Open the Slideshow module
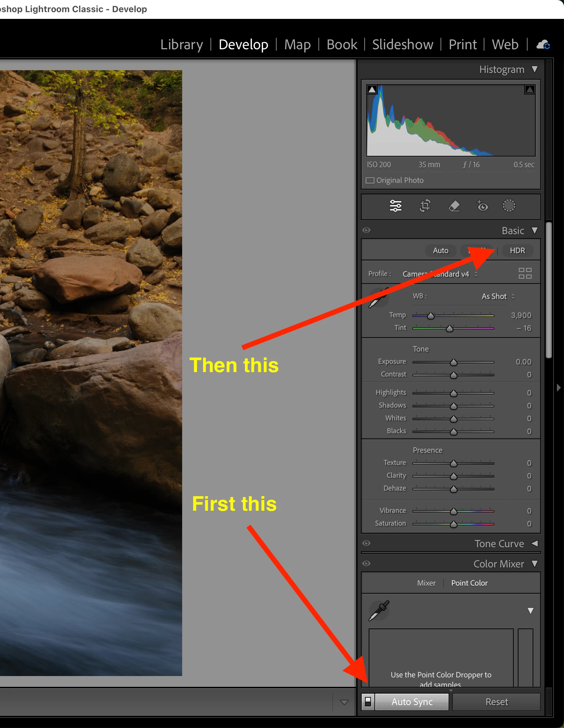Image resolution: width=564 pixels, height=728 pixels. (x=403, y=45)
